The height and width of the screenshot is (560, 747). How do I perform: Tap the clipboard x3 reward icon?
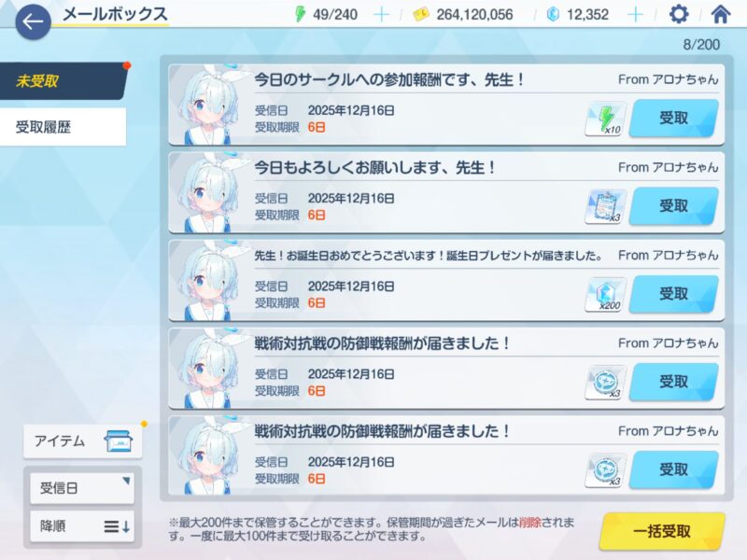point(605,206)
